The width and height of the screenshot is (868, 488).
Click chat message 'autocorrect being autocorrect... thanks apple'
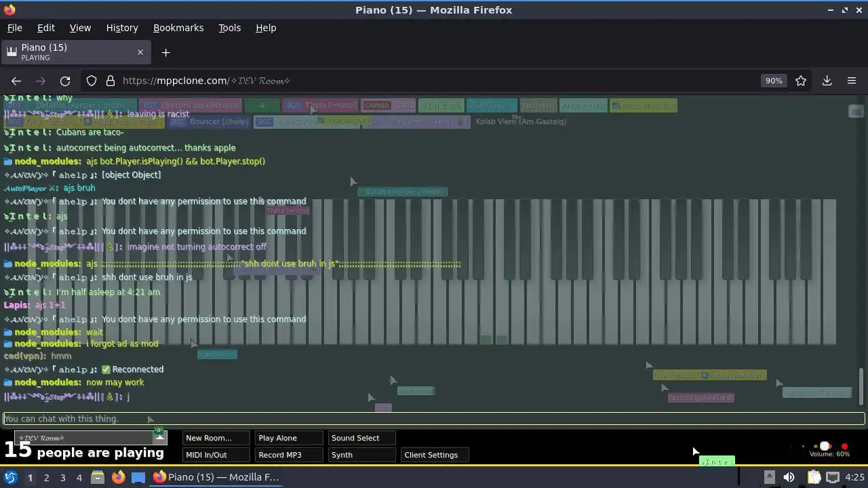coord(146,148)
